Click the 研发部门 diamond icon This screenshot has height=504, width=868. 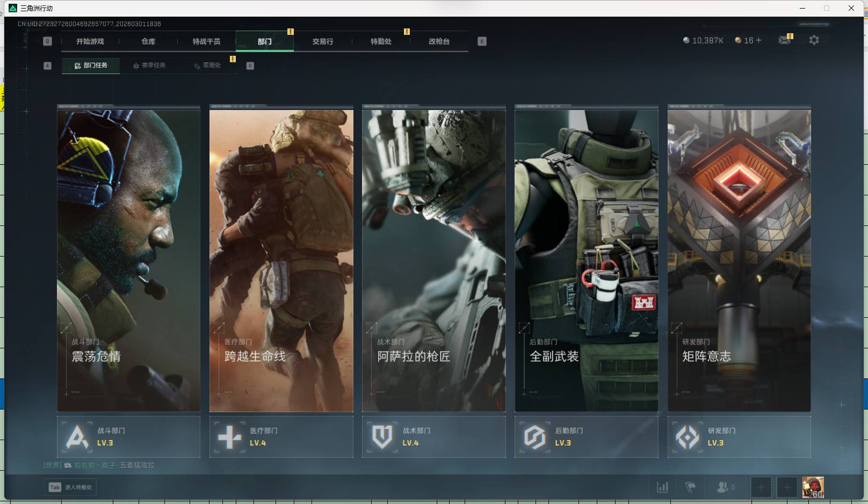(x=687, y=437)
